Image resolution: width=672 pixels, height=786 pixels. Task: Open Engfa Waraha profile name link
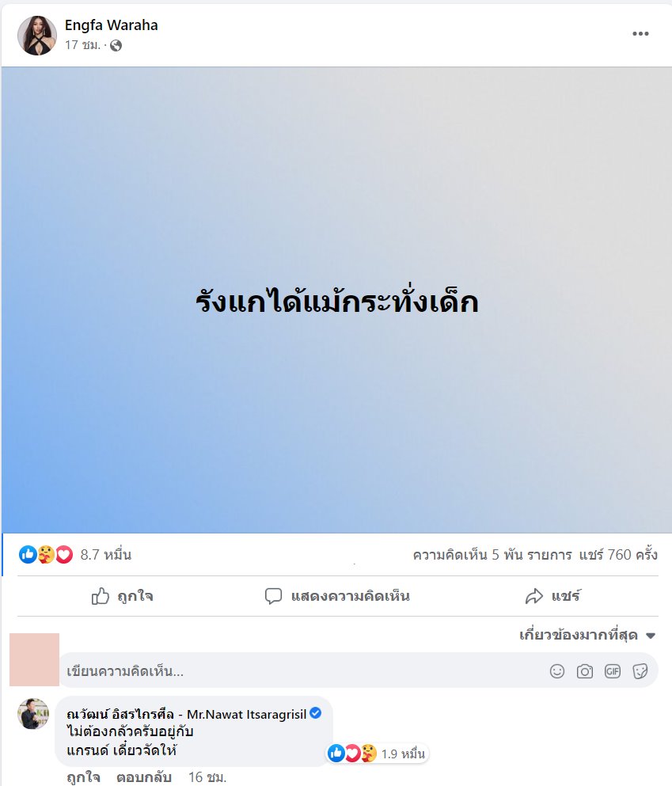(x=112, y=25)
